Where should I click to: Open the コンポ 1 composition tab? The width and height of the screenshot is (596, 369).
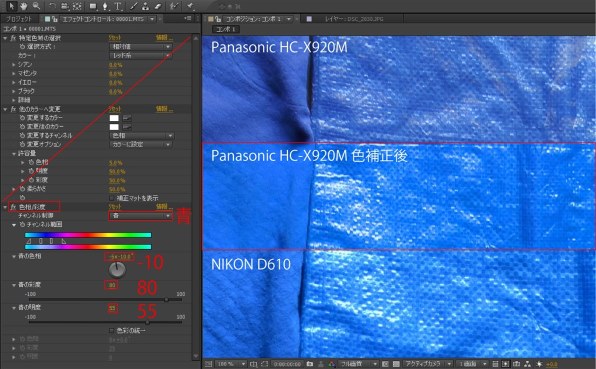226,29
